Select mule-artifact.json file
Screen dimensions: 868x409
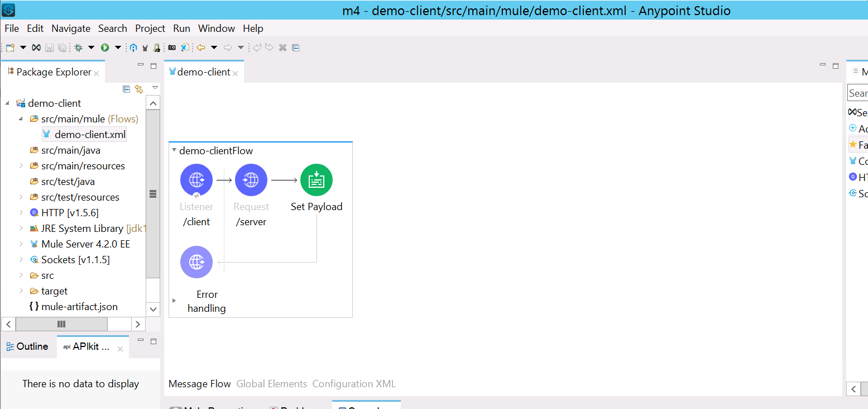click(73, 307)
